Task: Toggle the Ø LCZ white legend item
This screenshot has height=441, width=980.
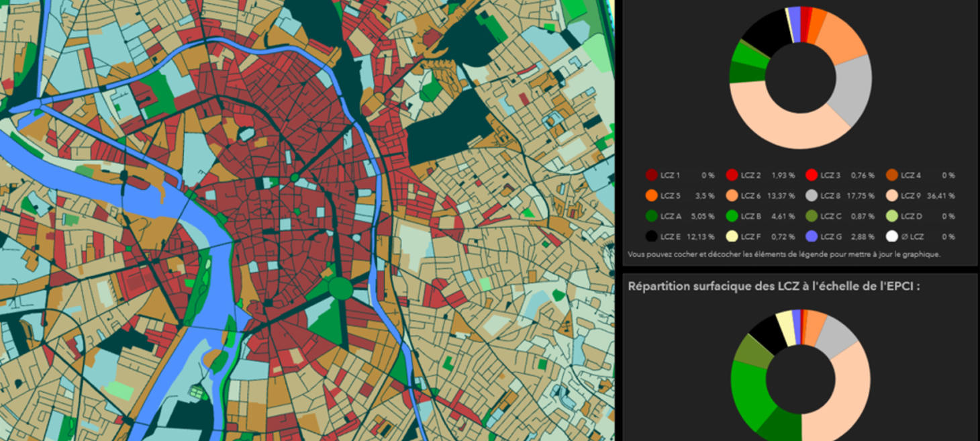Action: [x=892, y=236]
